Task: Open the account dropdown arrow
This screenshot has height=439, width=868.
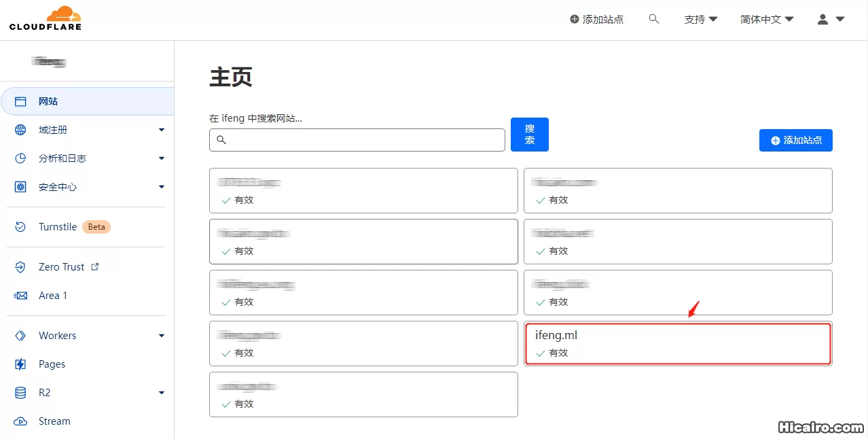Action: tap(840, 20)
